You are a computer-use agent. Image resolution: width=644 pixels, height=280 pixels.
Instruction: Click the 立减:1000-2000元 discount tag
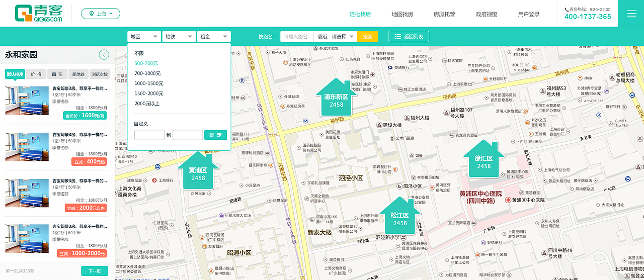[x=82, y=253]
